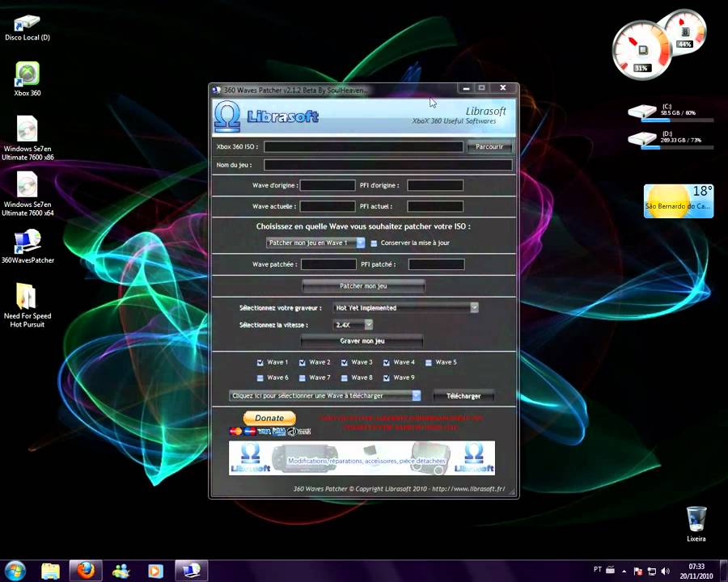
Task: Click the 360 Waves Patcher title bar icon
Action: (216, 90)
